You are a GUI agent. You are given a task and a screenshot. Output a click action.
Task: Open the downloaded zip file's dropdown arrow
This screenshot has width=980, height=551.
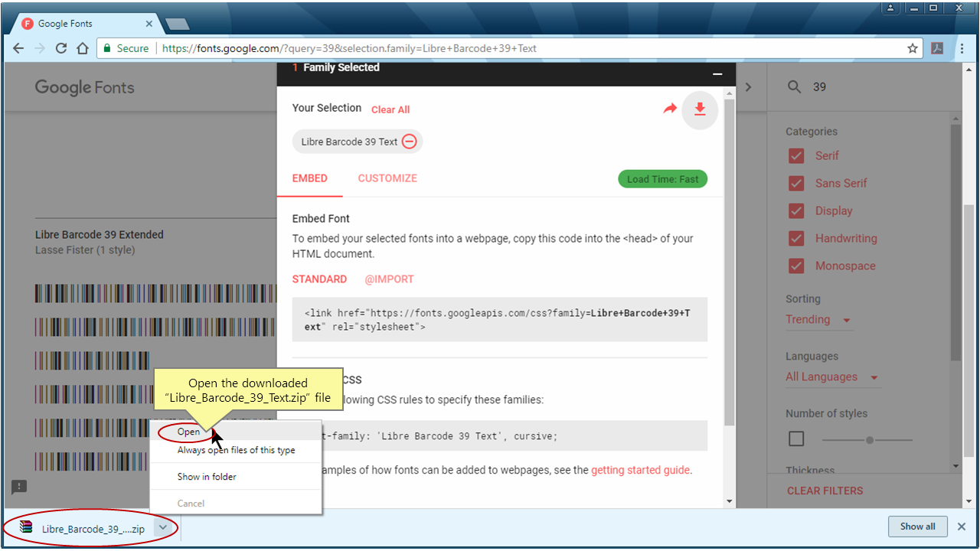click(163, 527)
